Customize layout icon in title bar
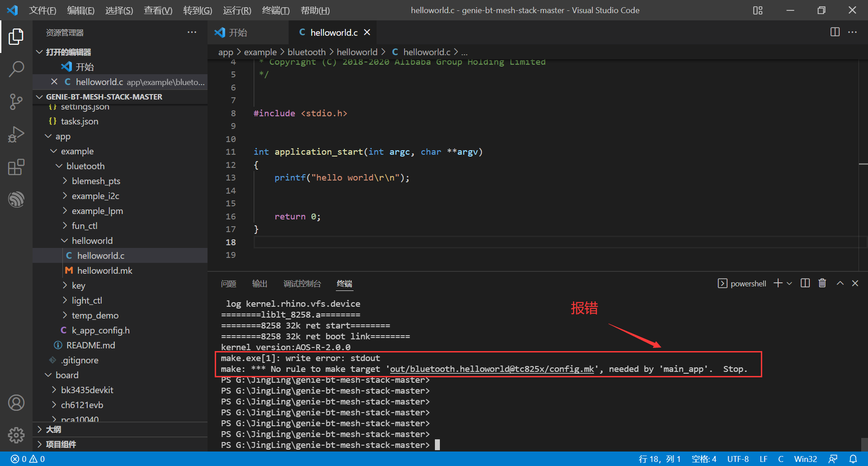 [x=758, y=10]
